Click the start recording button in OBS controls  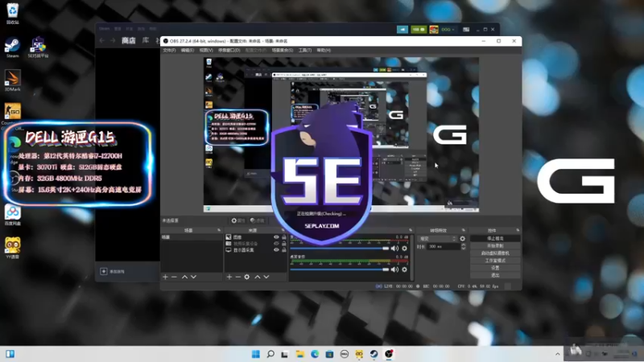pos(495,246)
